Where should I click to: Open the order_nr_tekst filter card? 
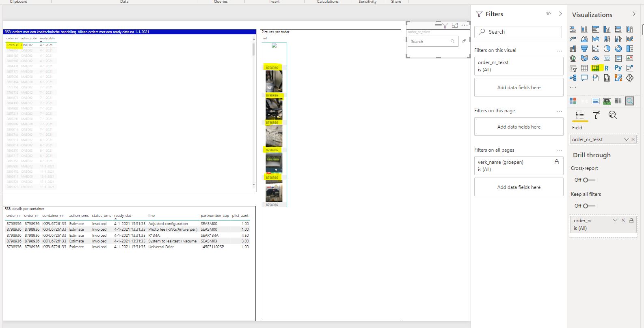pos(519,66)
